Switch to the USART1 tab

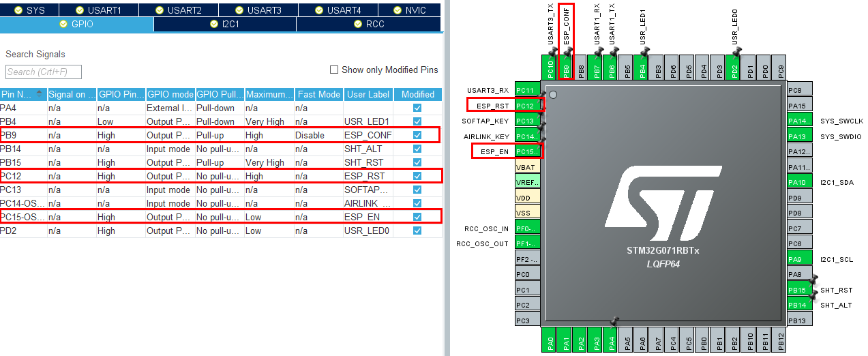tap(99, 10)
